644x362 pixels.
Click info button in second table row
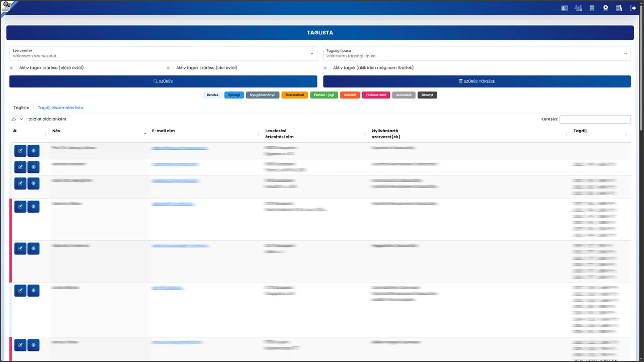(33, 167)
